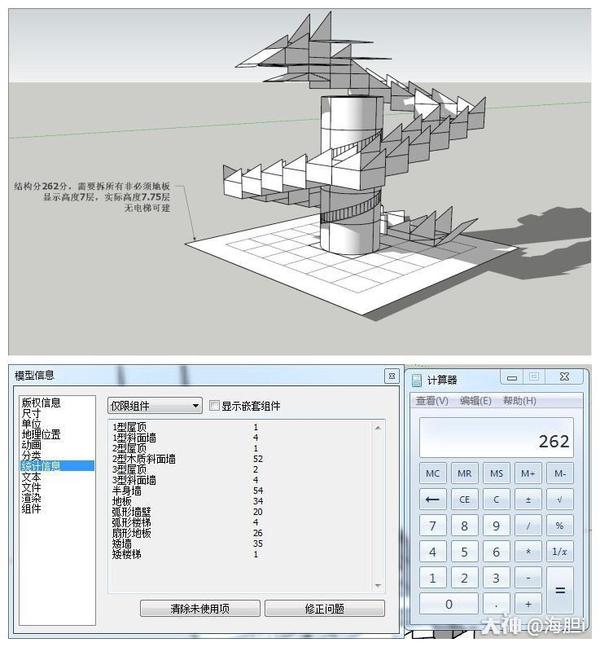This screenshot has width=600, height=647.
Task: Select 统计信息 in the category list
Action: 41,466
